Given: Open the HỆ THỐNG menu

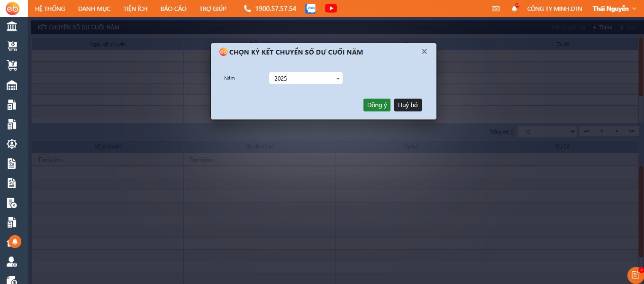Looking at the screenshot, I should [x=50, y=9].
